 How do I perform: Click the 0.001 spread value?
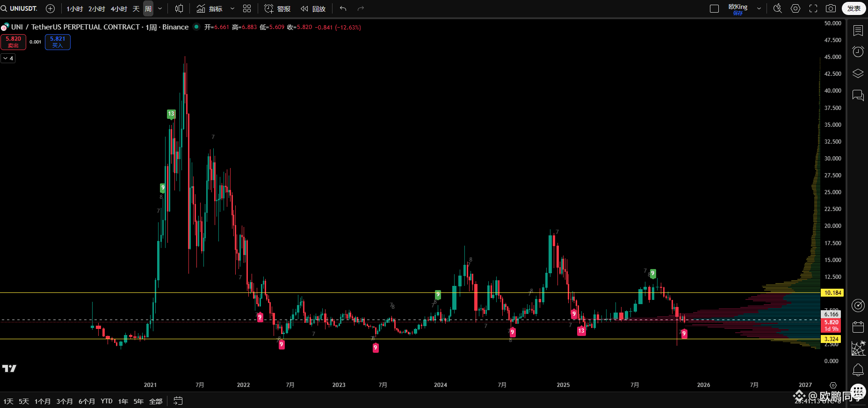[x=36, y=42]
